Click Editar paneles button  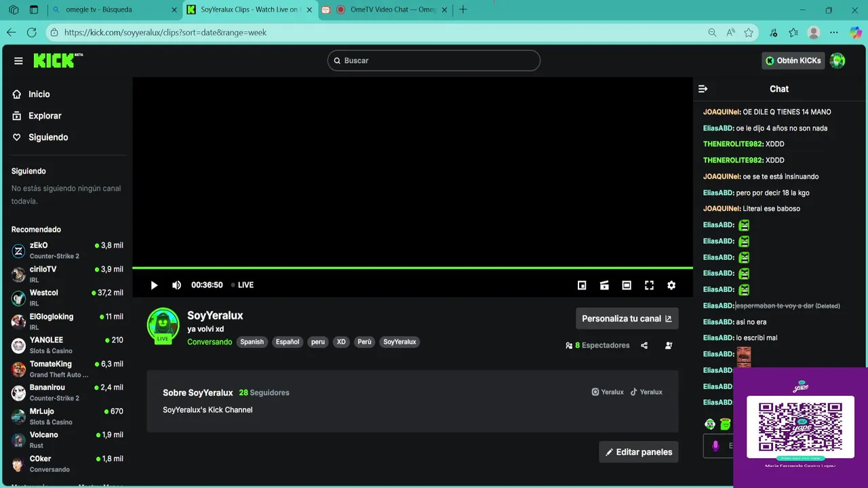point(639,452)
